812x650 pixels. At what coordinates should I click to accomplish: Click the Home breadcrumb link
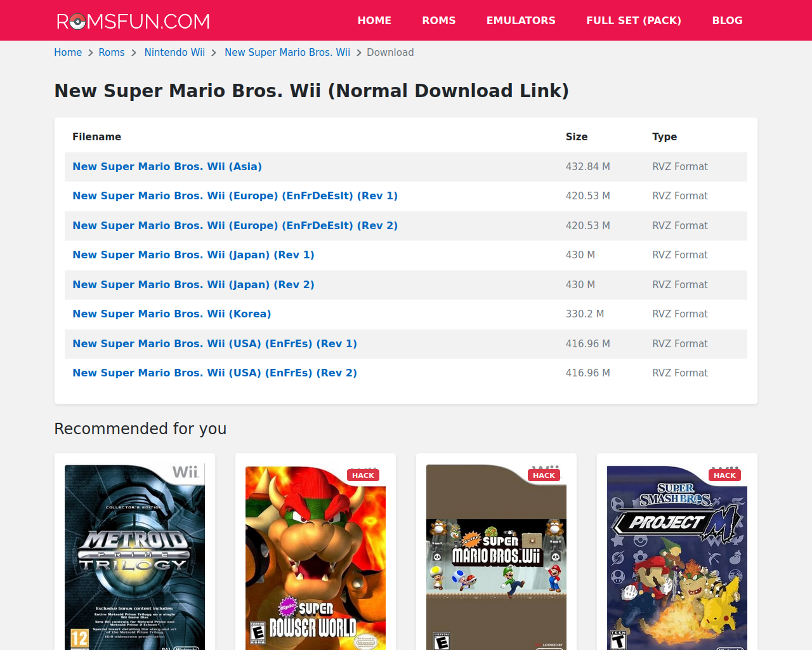click(x=68, y=53)
